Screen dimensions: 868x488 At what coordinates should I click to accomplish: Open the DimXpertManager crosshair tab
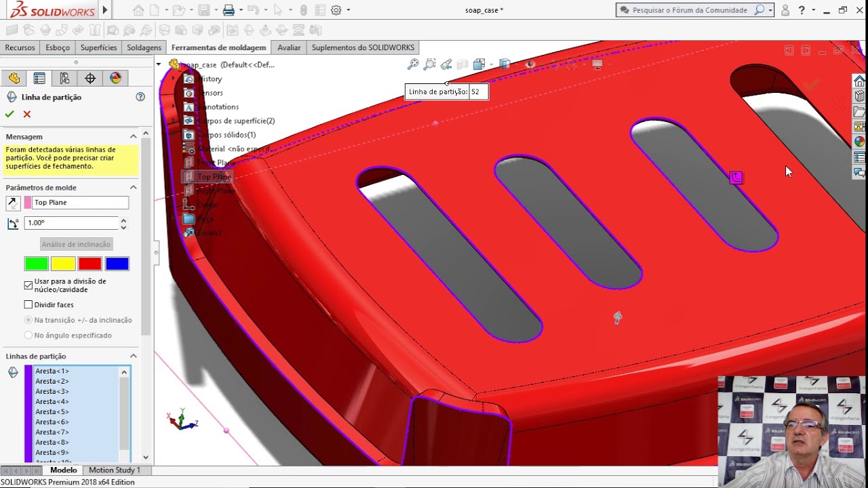point(90,78)
